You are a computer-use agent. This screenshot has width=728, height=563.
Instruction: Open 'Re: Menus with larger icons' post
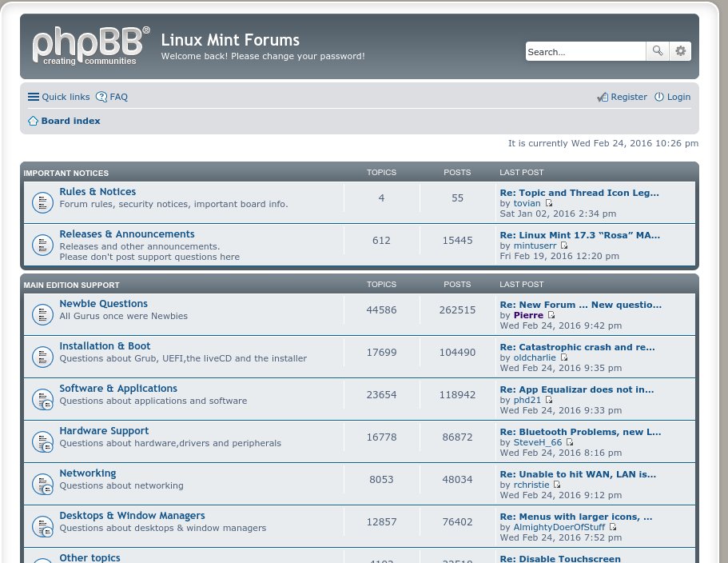coord(575,517)
